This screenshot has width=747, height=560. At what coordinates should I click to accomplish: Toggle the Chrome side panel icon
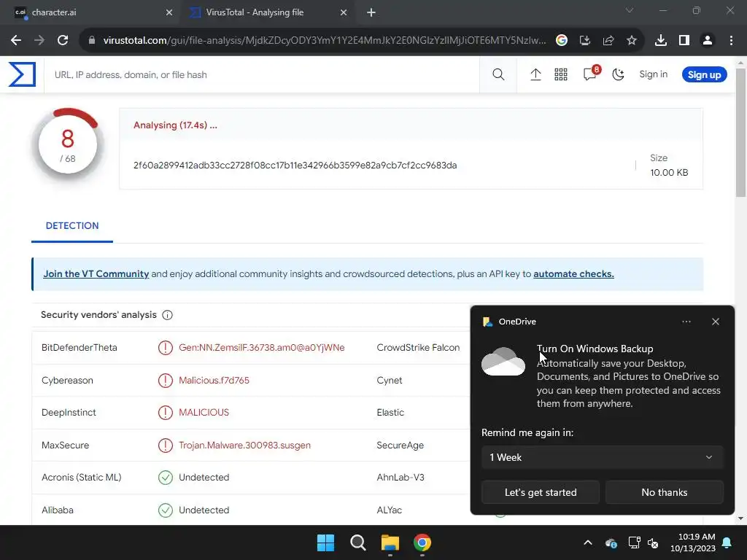point(684,41)
